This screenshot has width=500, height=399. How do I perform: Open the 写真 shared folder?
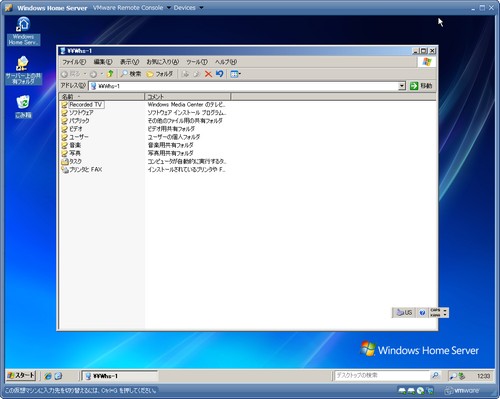[71, 153]
